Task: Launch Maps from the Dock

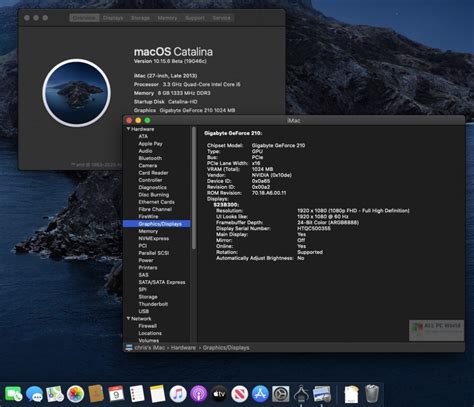Action: point(55,394)
